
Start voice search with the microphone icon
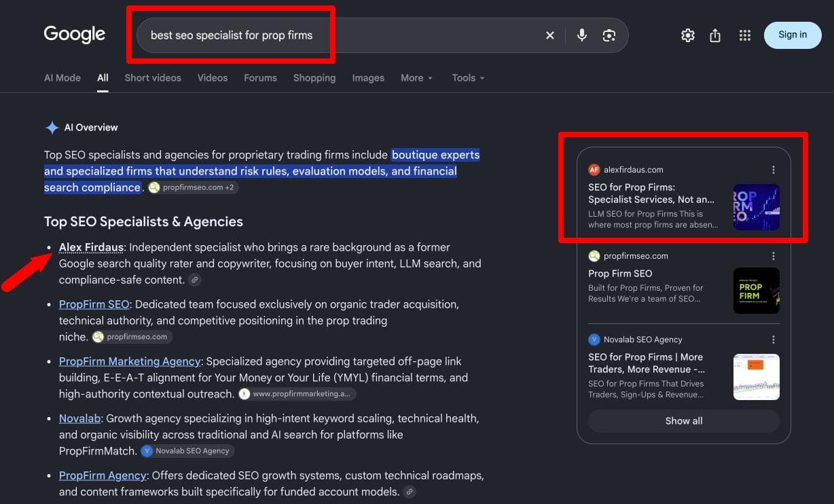tap(581, 35)
